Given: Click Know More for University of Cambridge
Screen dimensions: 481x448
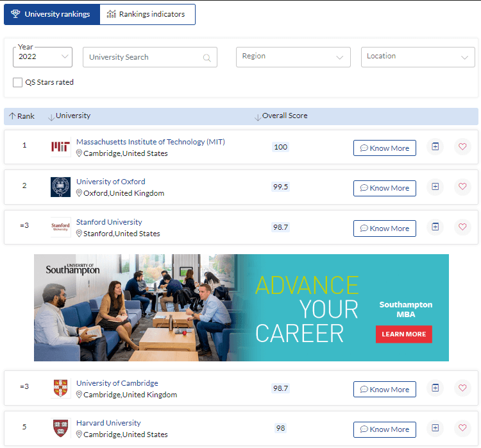Looking at the screenshot, I should pyautogui.click(x=385, y=390).
